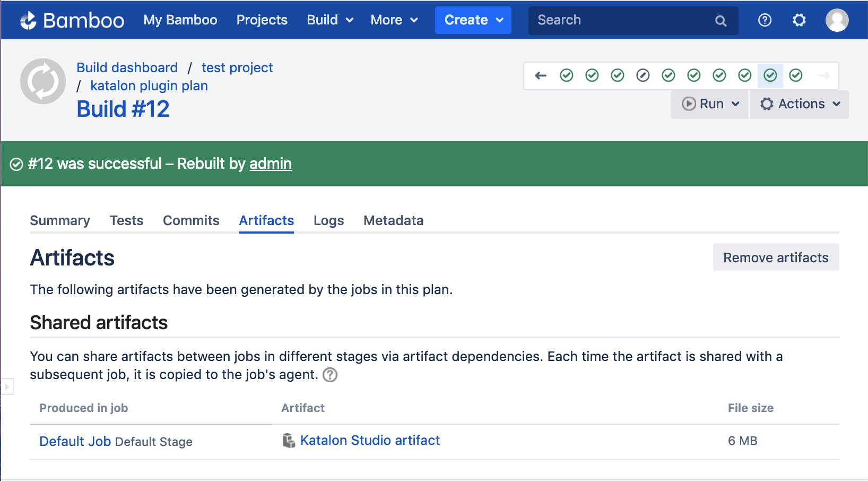Screen dimensions: 868x481
Task: Go to previous builds with left arrow
Action: point(541,75)
